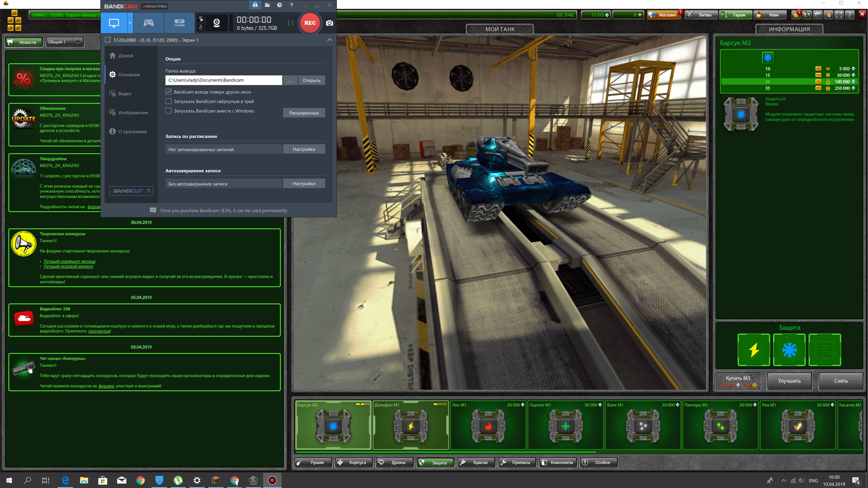The height and width of the screenshot is (488, 868).
Task: Open uTorrent from Windows taskbar
Action: click(x=178, y=480)
